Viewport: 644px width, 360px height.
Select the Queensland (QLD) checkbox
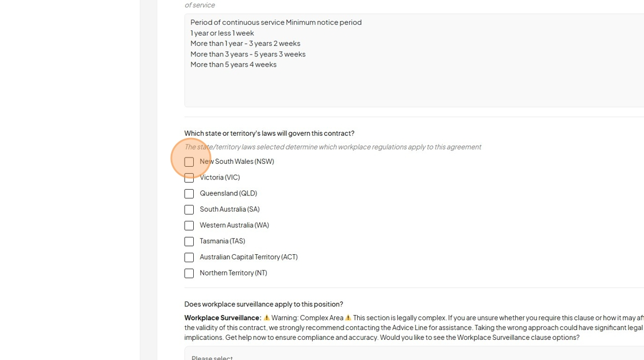pyautogui.click(x=189, y=194)
